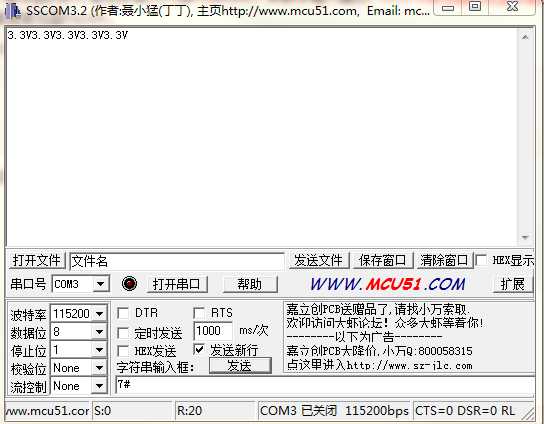The width and height of the screenshot is (544, 424).
Task: Click the 打开串口 button
Action: [x=177, y=284]
